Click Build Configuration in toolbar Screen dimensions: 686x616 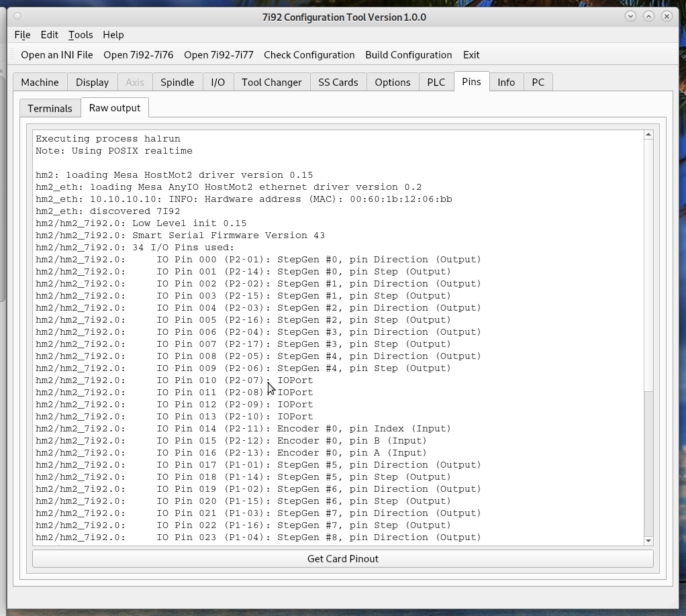[408, 54]
